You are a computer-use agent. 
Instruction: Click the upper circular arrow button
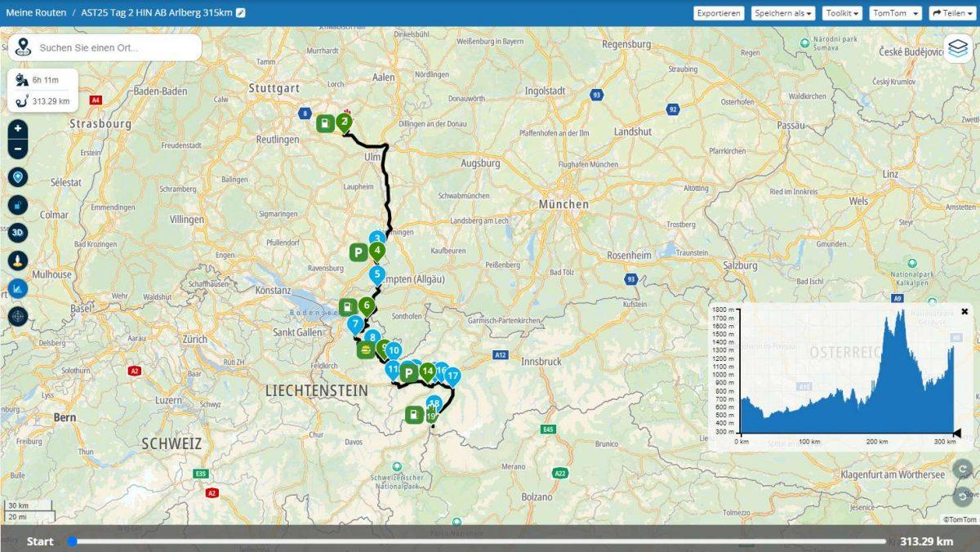pyautogui.click(x=963, y=469)
